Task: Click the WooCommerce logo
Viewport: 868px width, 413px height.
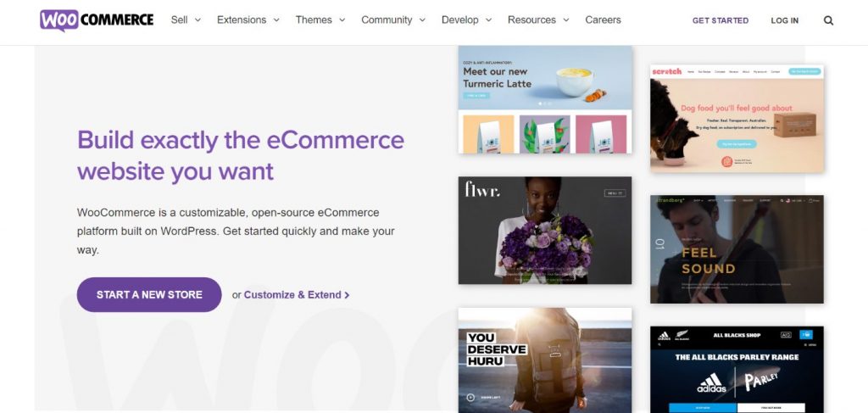Action: (97, 20)
